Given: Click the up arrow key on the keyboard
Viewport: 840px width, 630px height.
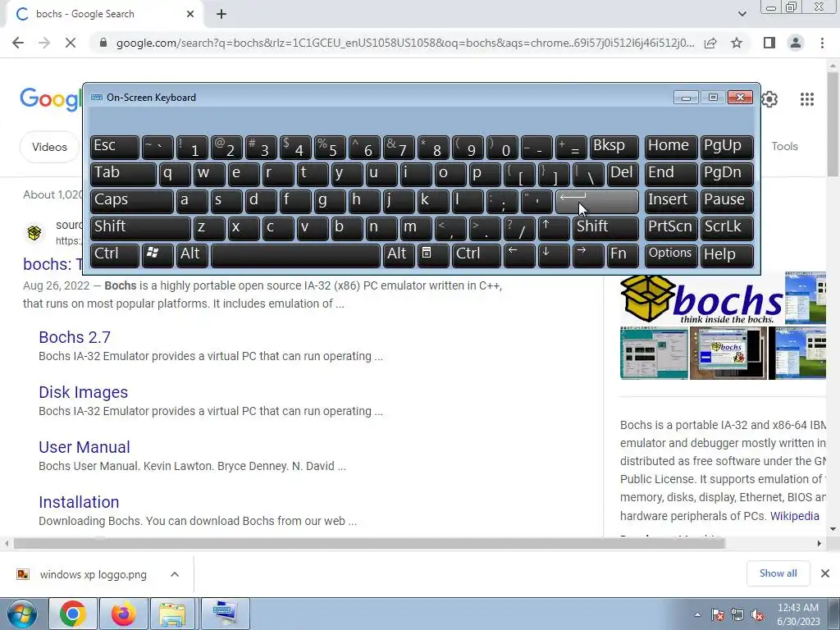Looking at the screenshot, I should coord(554,228).
